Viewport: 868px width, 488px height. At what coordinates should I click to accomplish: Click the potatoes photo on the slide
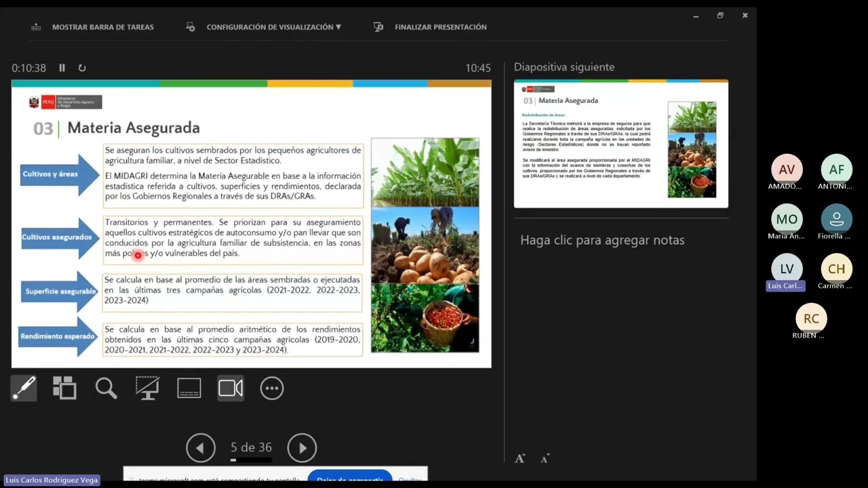tap(425, 245)
